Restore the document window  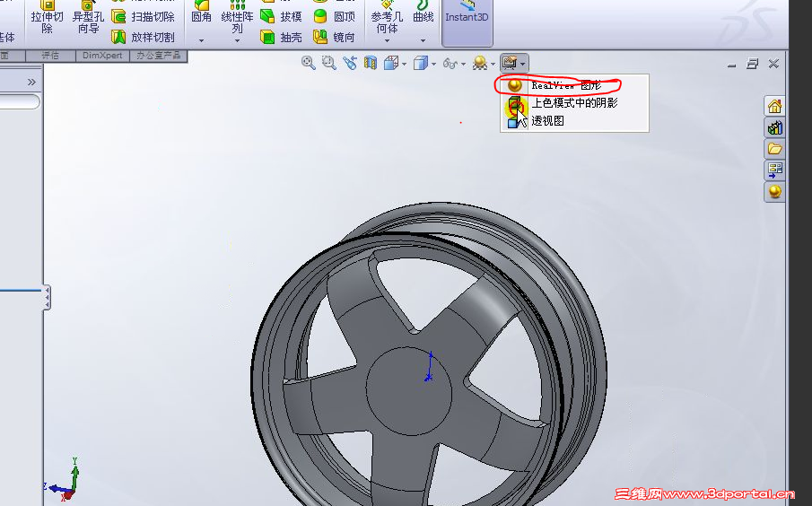click(753, 64)
